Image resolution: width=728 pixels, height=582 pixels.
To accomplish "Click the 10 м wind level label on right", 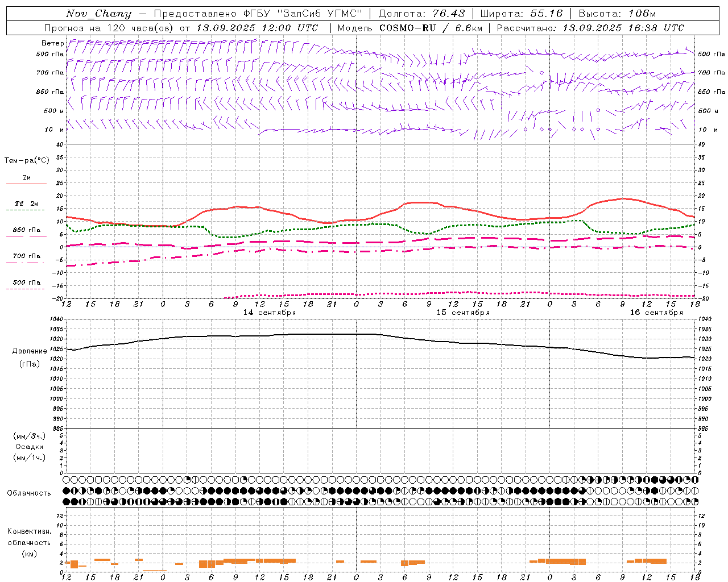I will click(x=708, y=130).
